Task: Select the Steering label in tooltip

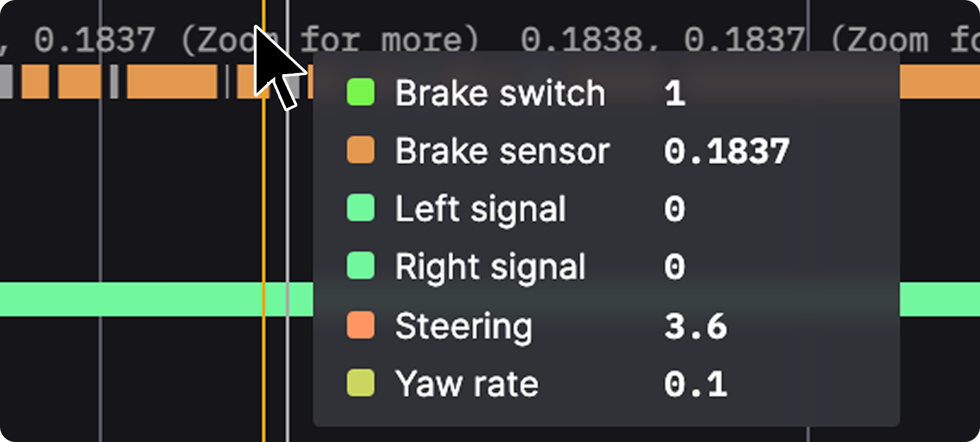Action: point(464,326)
